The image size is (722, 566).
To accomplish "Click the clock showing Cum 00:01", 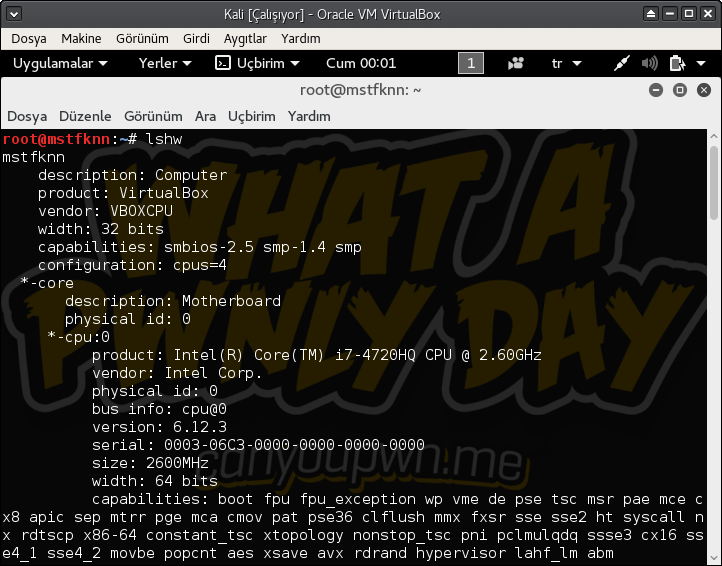I will (361, 63).
